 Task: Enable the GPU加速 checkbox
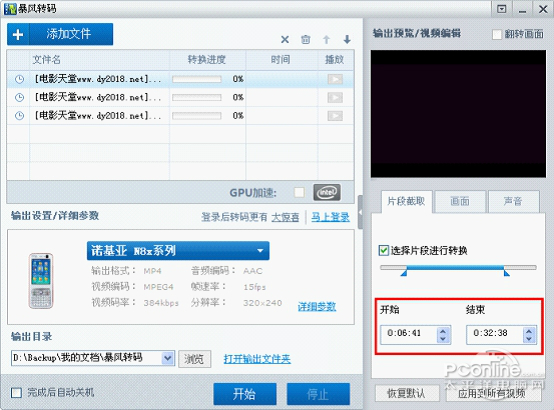(x=299, y=193)
